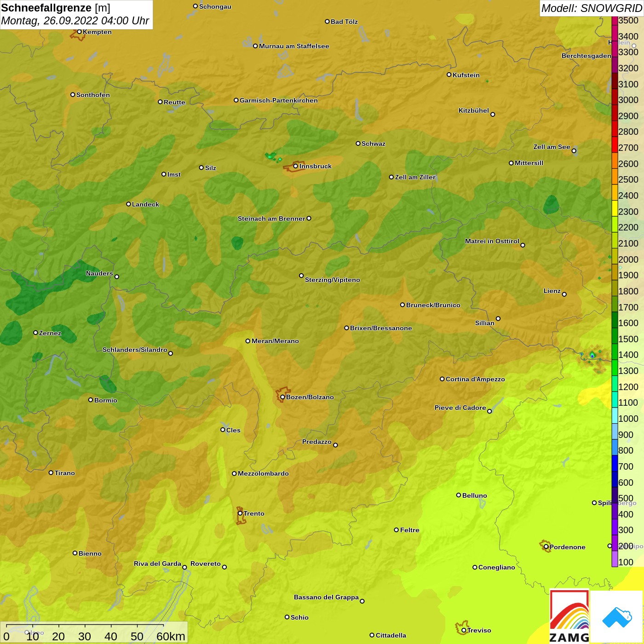Click the Feltre location dot
644x644 pixels.
point(397,530)
